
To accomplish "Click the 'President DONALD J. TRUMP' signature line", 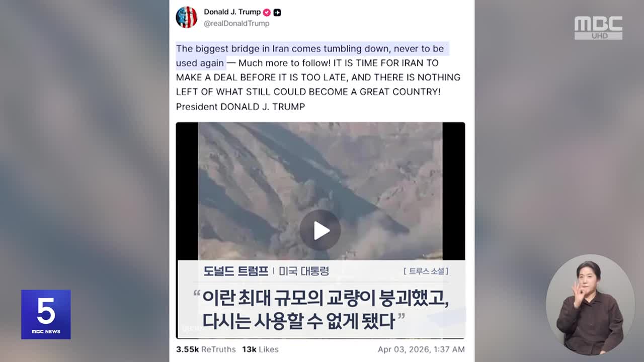I will tap(240, 107).
